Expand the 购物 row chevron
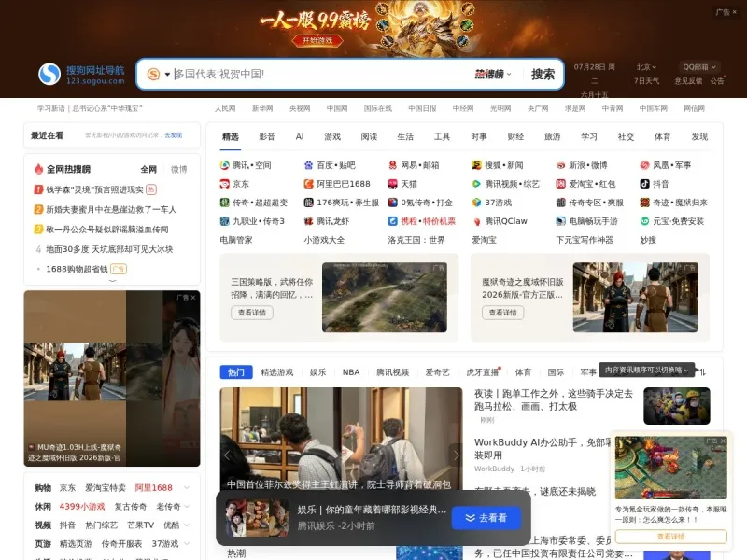The image size is (747, 560). click(186, 487)
